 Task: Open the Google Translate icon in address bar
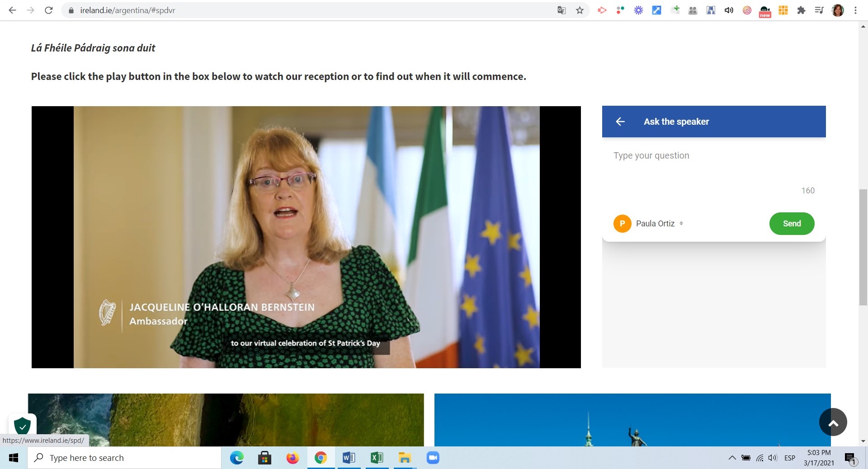click(x=561, y=10)
